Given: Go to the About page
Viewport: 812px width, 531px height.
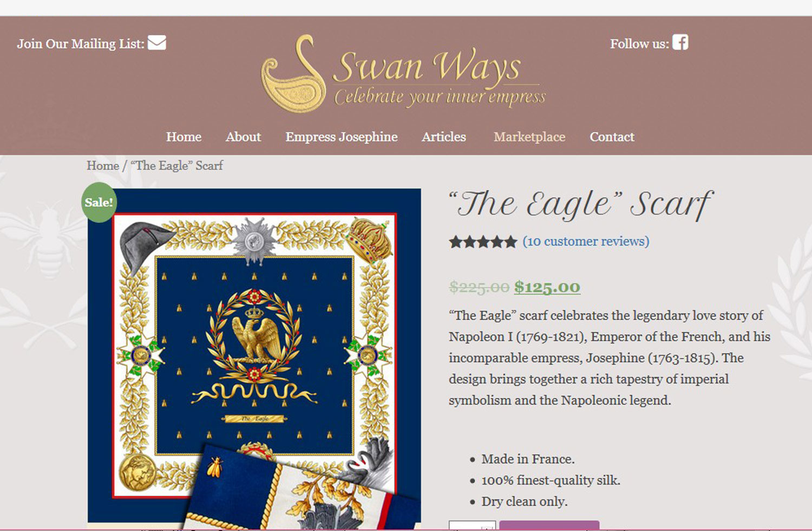Looking at the screenshot, I should (243, 137).
